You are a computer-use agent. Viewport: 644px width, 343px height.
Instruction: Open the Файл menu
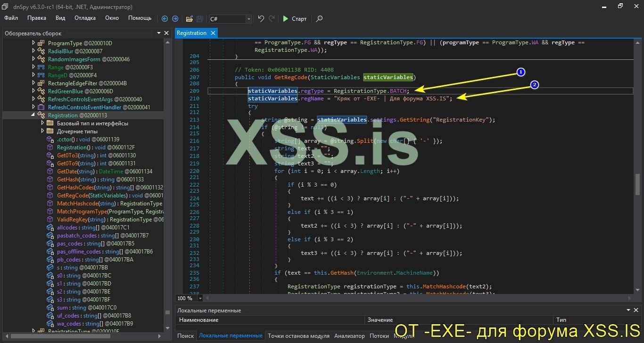tap(11, 18)
